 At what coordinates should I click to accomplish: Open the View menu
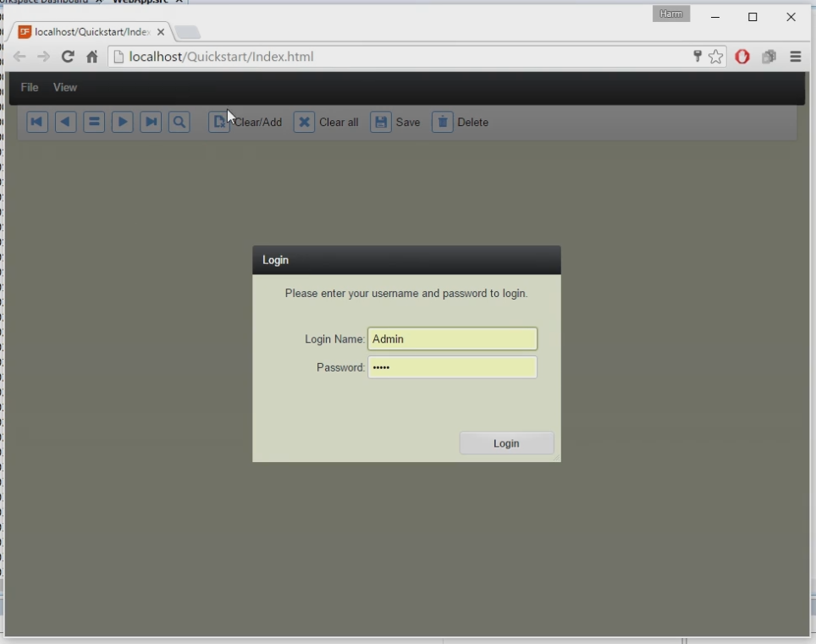coord(65,87)
